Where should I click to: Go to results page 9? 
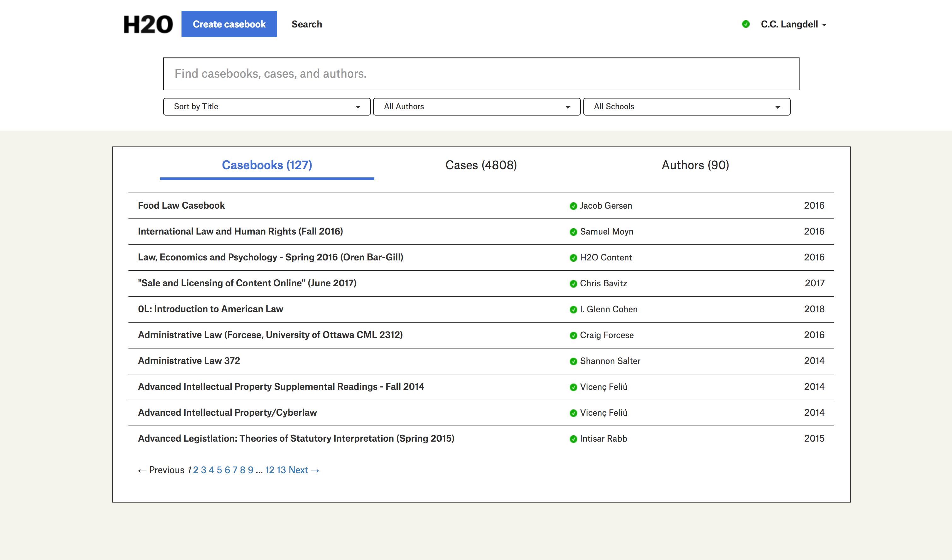(x=250, y=470)
